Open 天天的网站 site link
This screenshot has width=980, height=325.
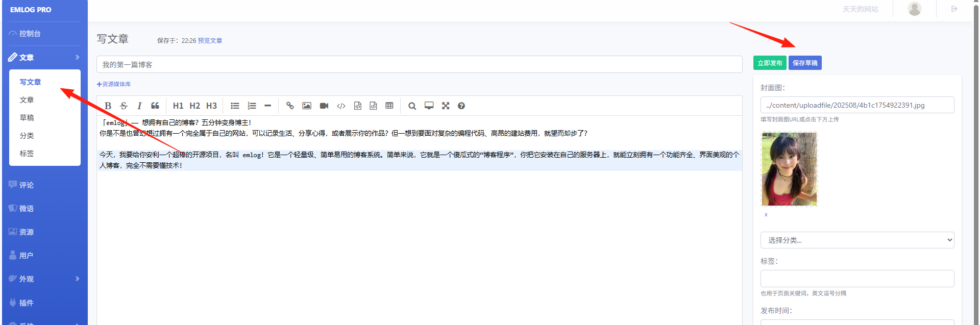(x=860, y=9)
